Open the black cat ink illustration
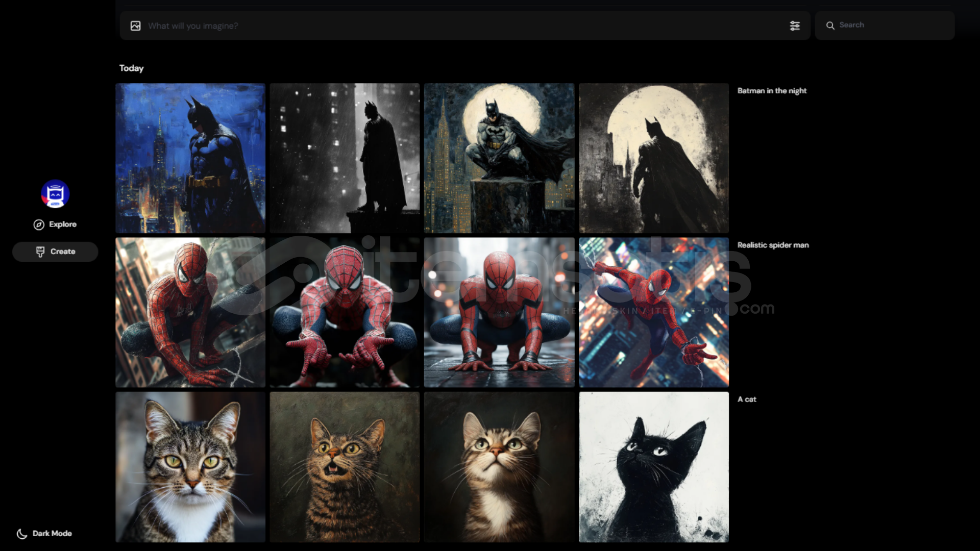 point(654,467)
